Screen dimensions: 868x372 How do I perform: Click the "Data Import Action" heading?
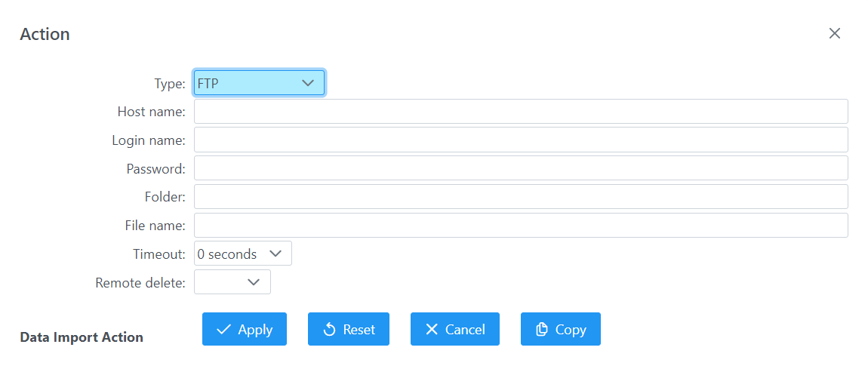[82, 337]
